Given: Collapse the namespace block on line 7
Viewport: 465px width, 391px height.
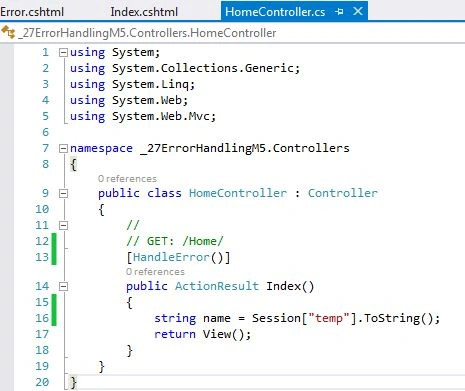Looking at the screenshot, I should pyautogui.click(x=63, y=148).
